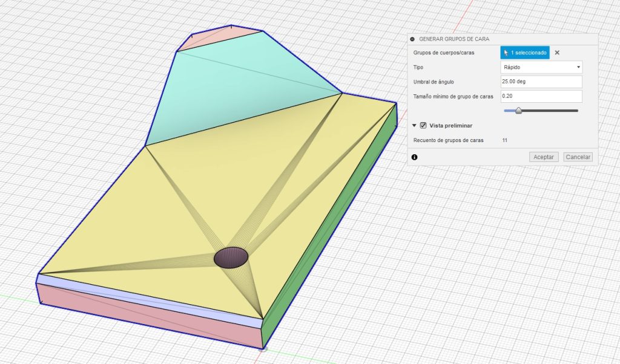Collapse the Vista preliminar section triangle
The width and height of the screenshot is (620, 364).
tap(414, 126)
